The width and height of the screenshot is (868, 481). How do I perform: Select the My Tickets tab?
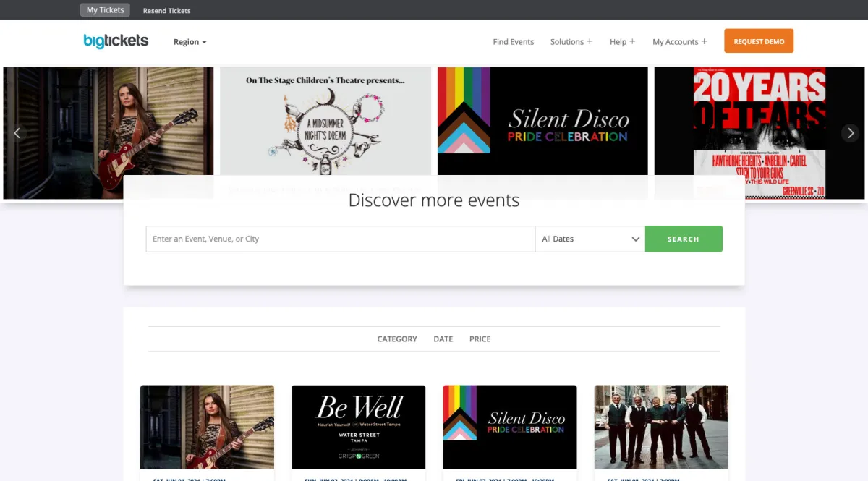[105, 10]
